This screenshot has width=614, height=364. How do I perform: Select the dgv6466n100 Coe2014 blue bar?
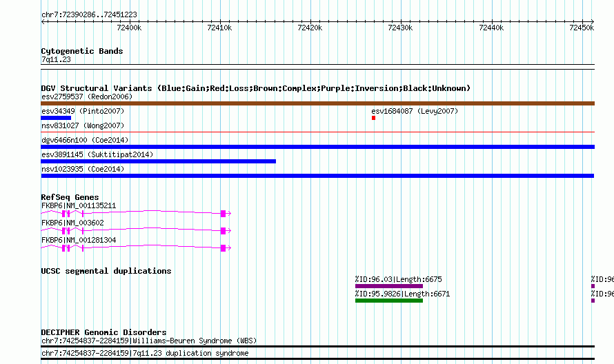(x=317, y=147)
